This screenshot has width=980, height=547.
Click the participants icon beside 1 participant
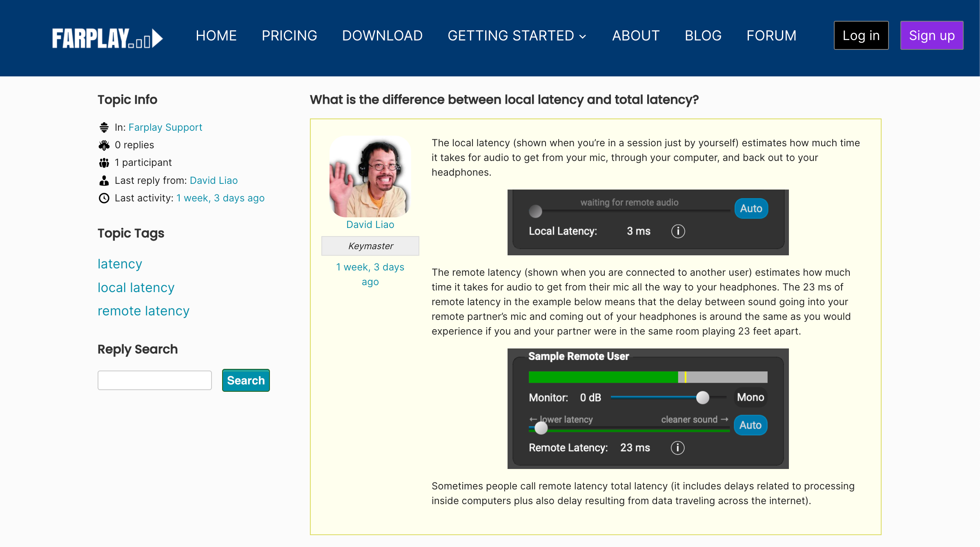pyautogui.click(x=104, y=163)
